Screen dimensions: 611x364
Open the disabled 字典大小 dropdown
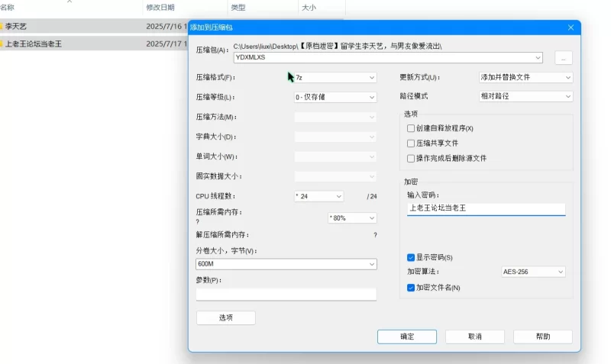(335, 137)
